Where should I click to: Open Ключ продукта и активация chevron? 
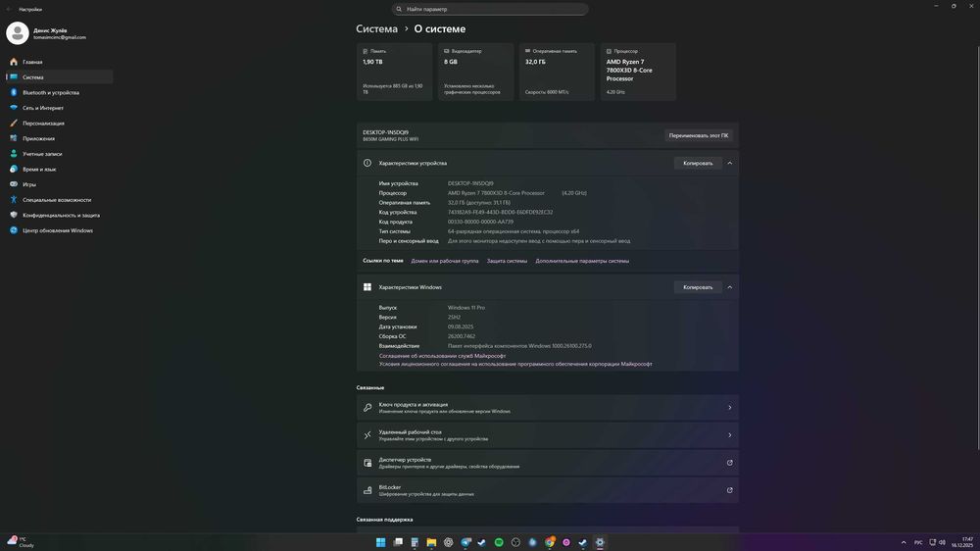pyautogui.click(x=729, y=408)
